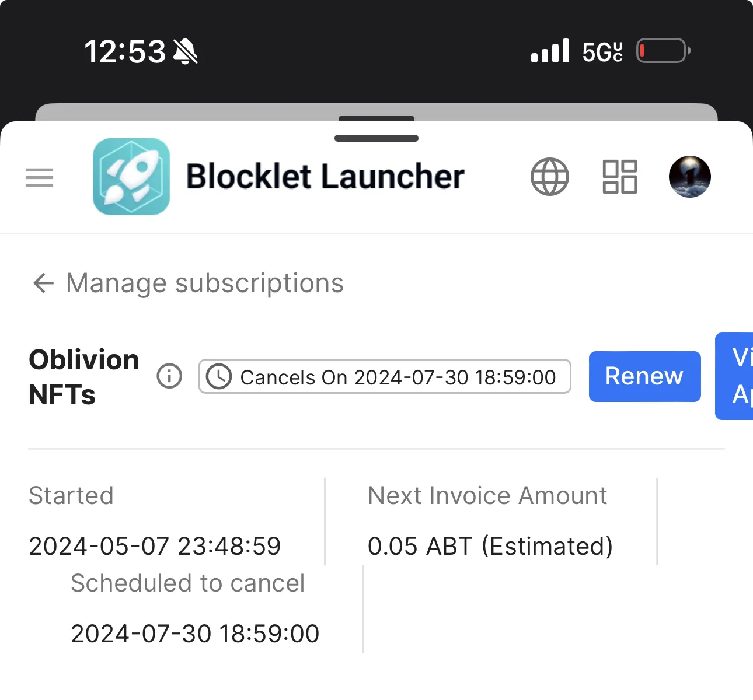The height and width of the screenshot is (700, 753).
Task: Tap the Blocklet Launcher rocket logo
Action: tap(131, 177)
